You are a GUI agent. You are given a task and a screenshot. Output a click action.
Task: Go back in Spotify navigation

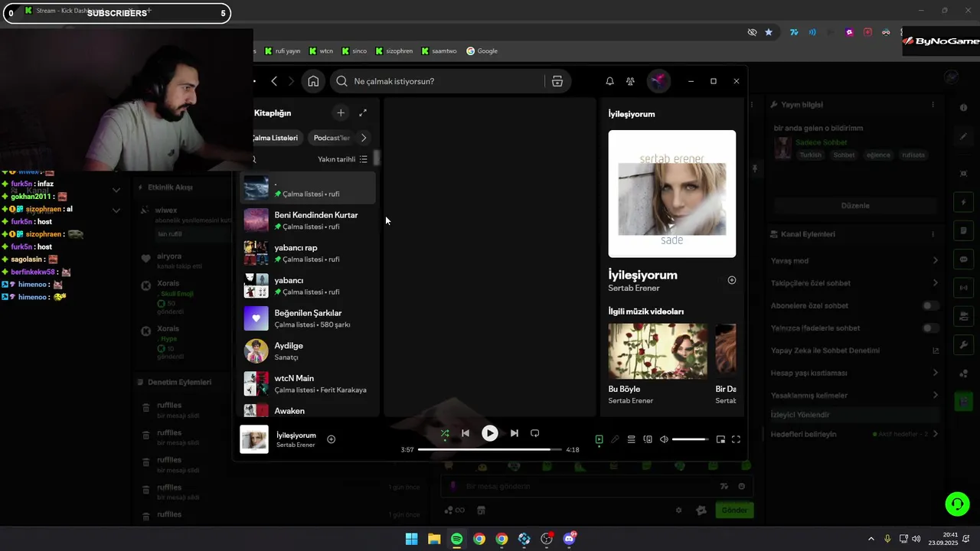coord(274,81)
